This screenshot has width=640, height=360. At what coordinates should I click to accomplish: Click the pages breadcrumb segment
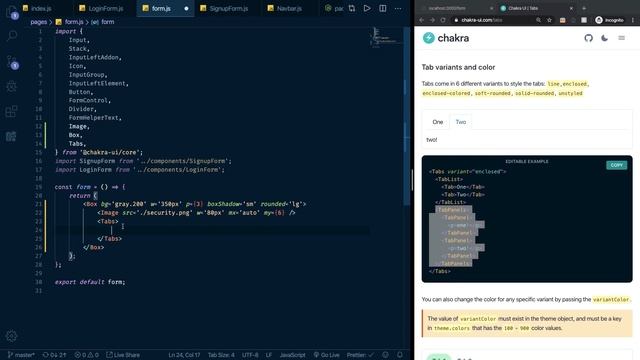38,22
